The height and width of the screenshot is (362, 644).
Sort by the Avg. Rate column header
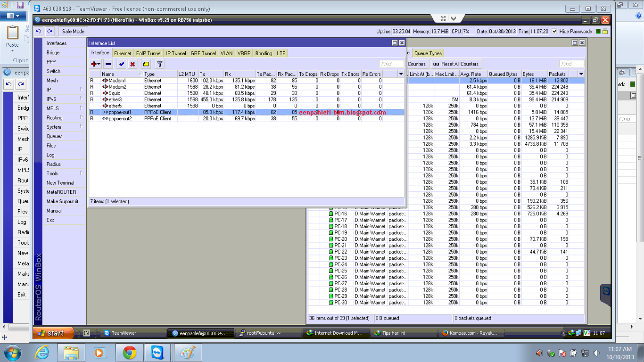tap(473, 74)
